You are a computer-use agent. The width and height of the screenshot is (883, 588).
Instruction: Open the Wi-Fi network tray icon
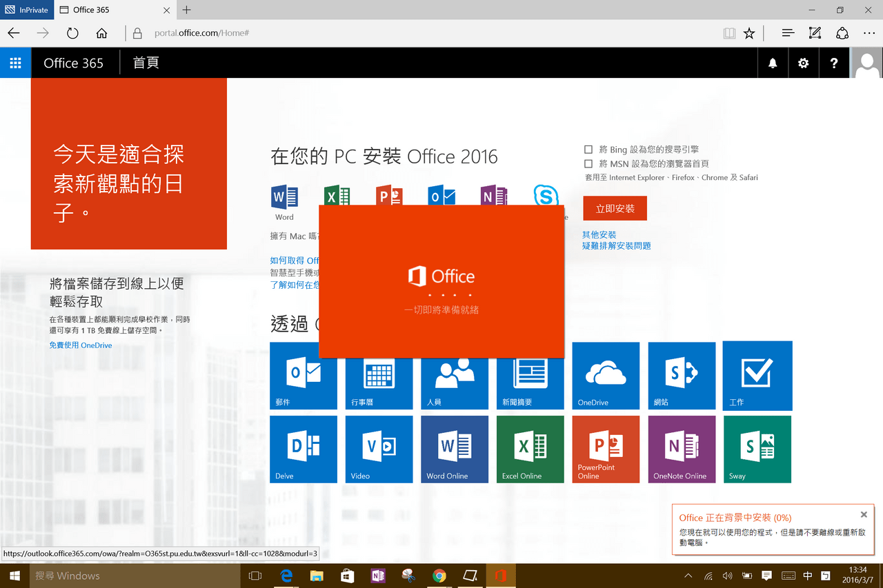click(708, 576)
